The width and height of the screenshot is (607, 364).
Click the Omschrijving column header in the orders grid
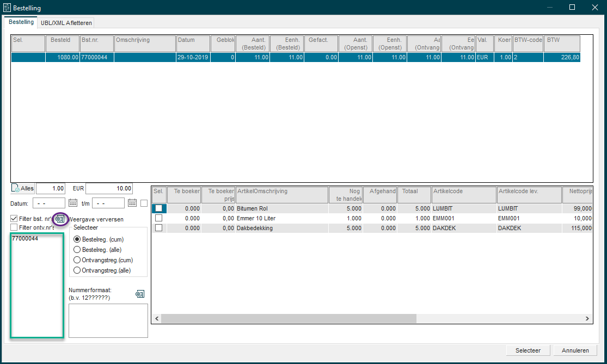(145, 44)
